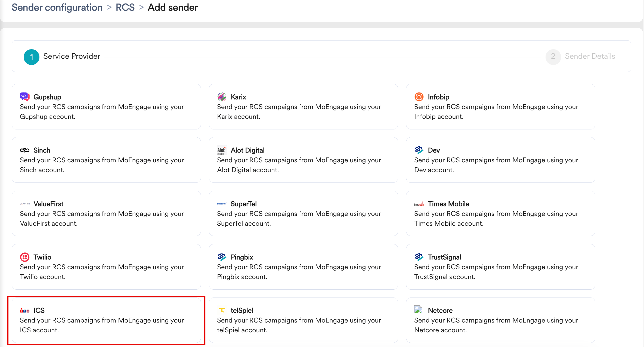Select the ICS provider name
This screenshot has width=644, height=347.
click(39, 310)
